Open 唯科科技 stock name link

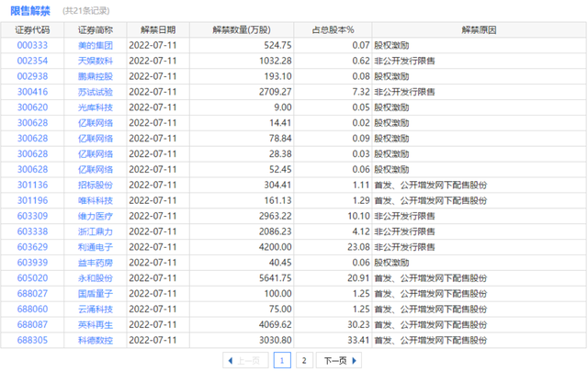point(96,200)
